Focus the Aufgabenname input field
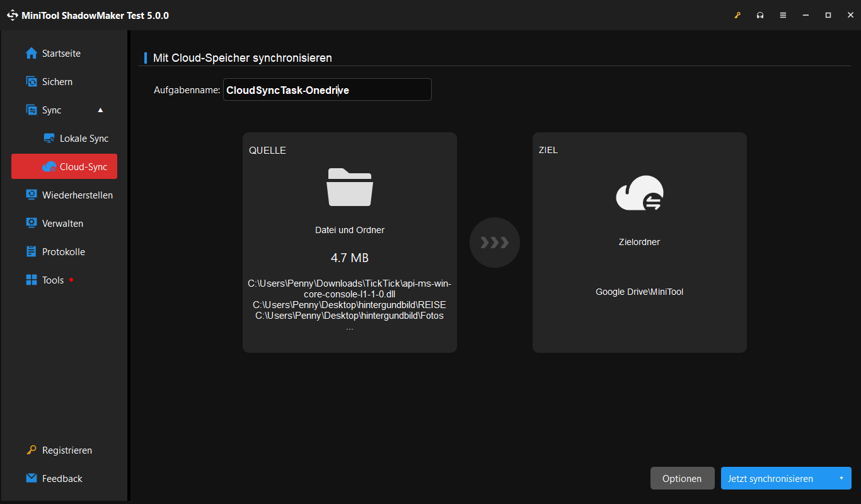Viewport: 861px width, 504px height. (x=327, y=89)
